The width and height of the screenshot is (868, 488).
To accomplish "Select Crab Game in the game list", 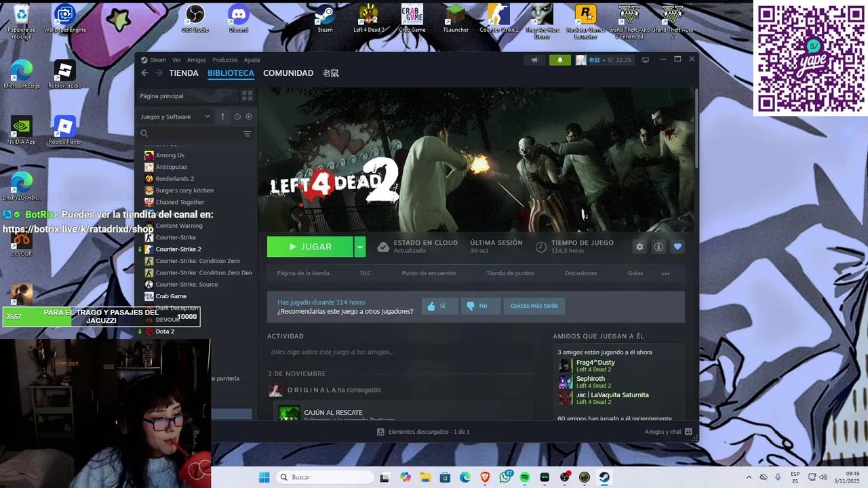I will [171, 296].
